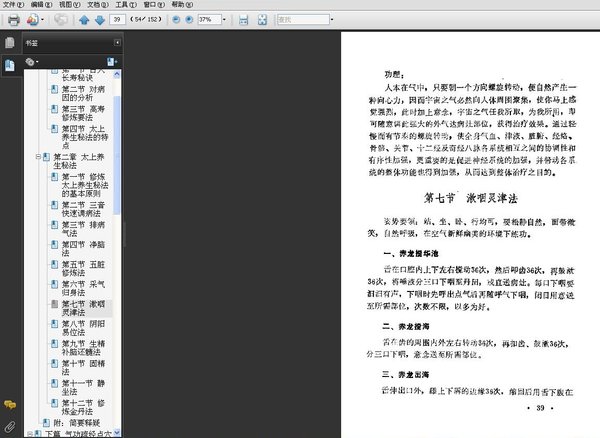600x438 pixels.
Task: Select bookmark 附: 简要释疑
Action: tap(77, 423)
